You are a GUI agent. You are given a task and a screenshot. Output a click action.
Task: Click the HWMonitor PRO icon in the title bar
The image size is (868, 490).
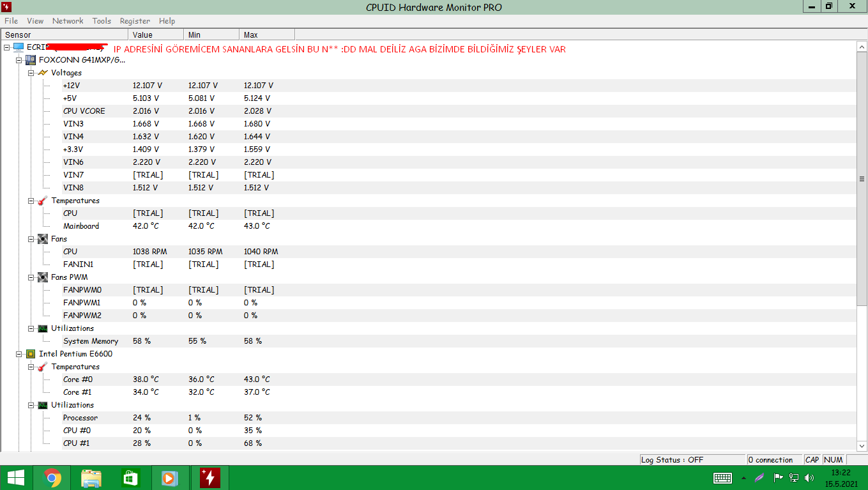[x=7, y=7]
